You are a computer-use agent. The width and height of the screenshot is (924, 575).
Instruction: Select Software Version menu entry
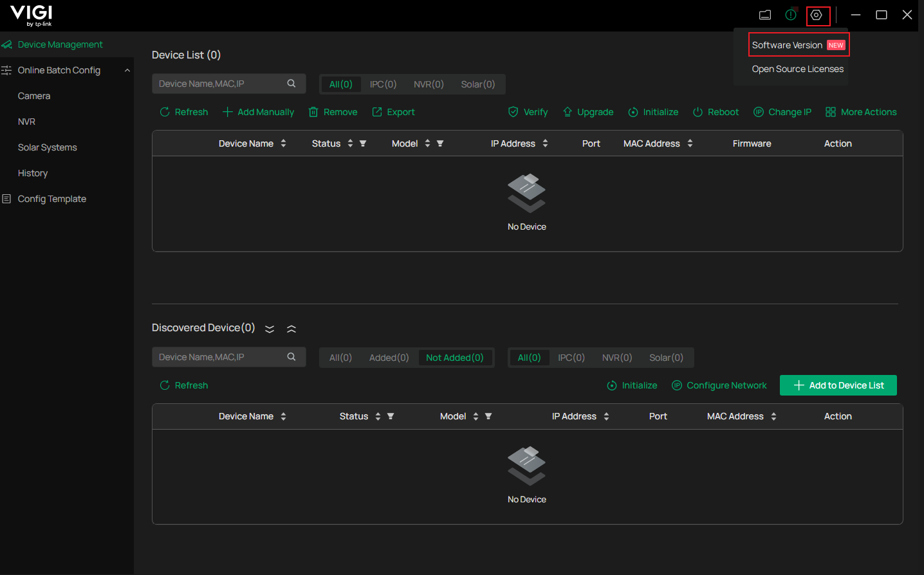click(799, 45)
